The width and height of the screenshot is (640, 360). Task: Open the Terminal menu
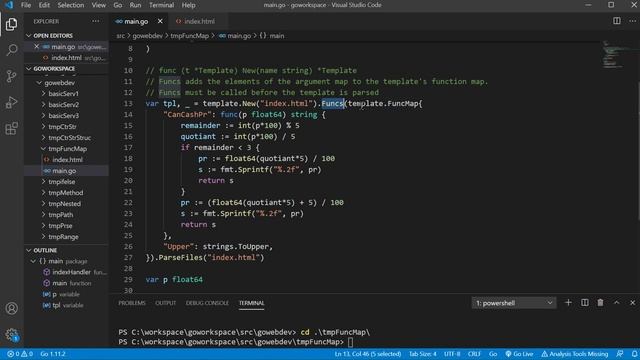161,5
